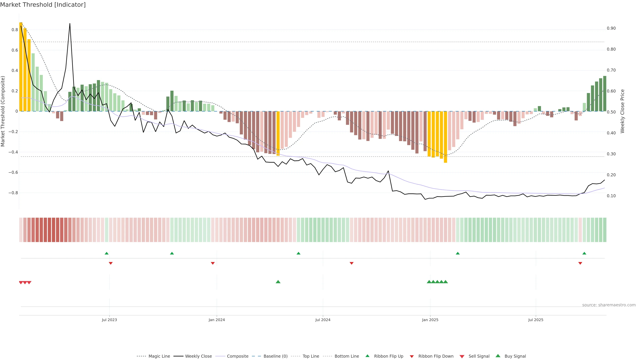Image resolution: width=644 pixels, height=362 pixels.
Task: Click the Ribbon Flip Up legend triangle
Action: pyautogui.click(x=367, y=356)
